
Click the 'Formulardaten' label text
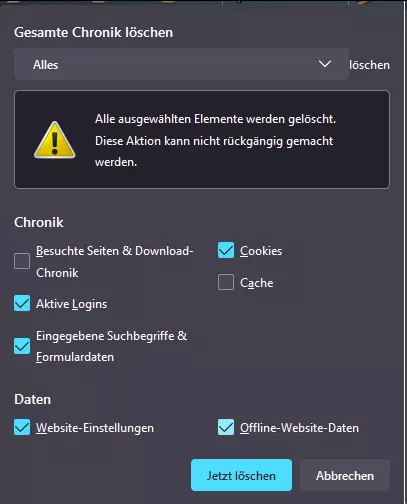[x=75, y=357]
